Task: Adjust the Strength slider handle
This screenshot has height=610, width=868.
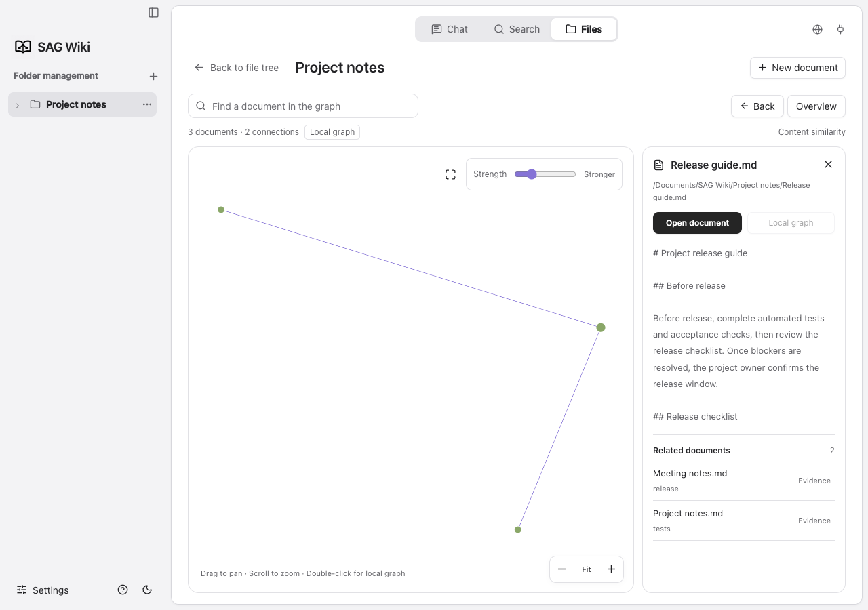Action: point(532,174)
